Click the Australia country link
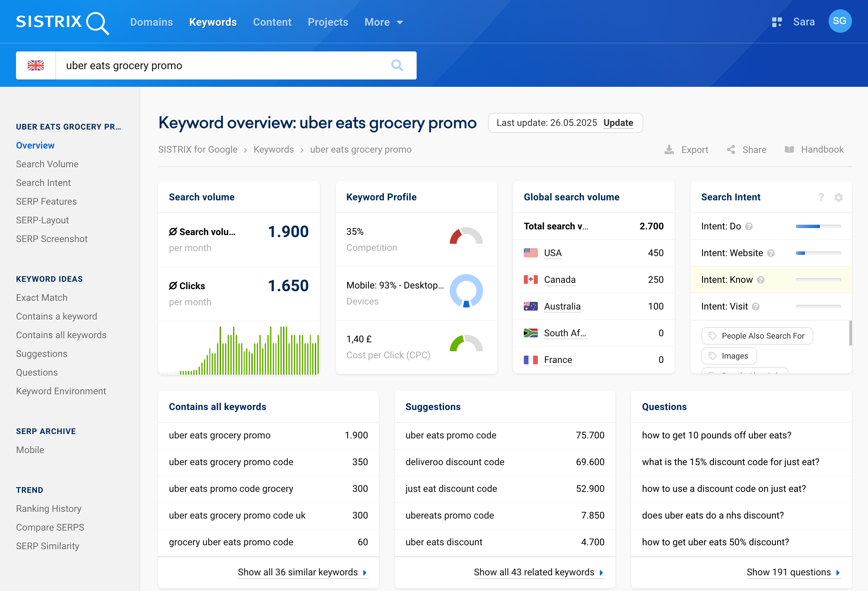Viewport: 868px width, 591px height. [x=562, y=307]
